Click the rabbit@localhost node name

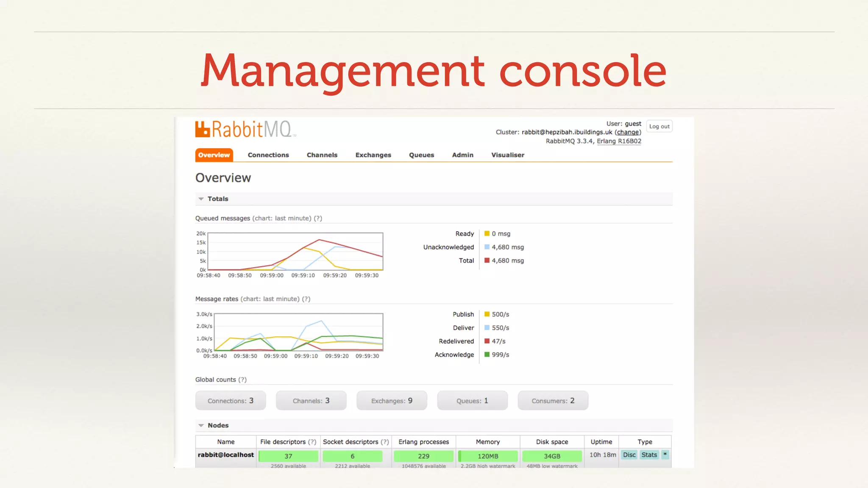[226, 455]
